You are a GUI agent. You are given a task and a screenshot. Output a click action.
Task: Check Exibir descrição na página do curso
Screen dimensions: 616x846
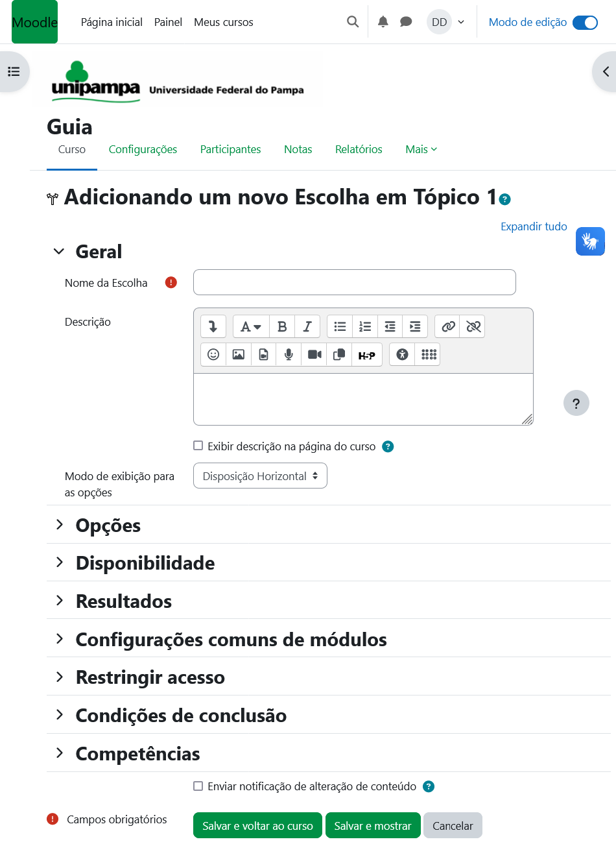click(x=198, y=446)
